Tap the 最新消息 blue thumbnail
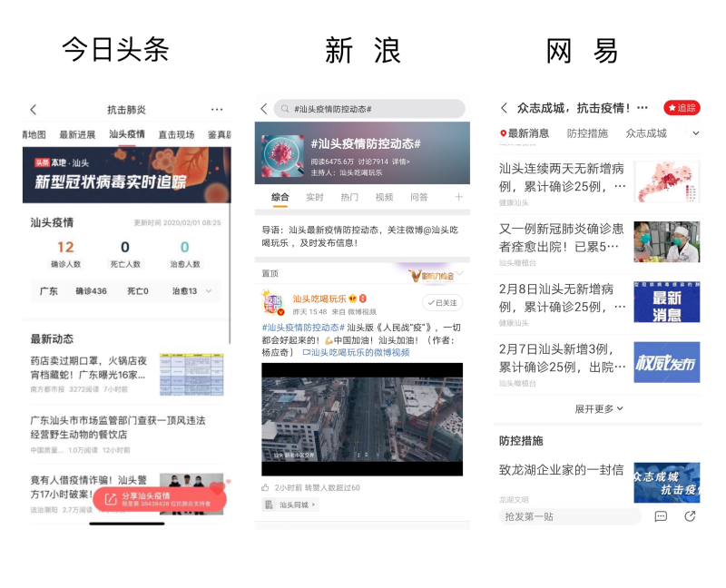 667,302
